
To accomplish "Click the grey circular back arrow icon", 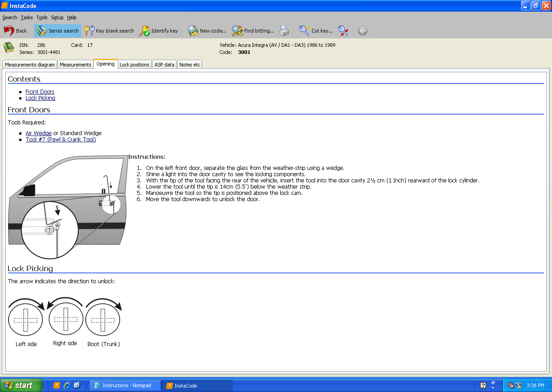I will coord(363,31).
